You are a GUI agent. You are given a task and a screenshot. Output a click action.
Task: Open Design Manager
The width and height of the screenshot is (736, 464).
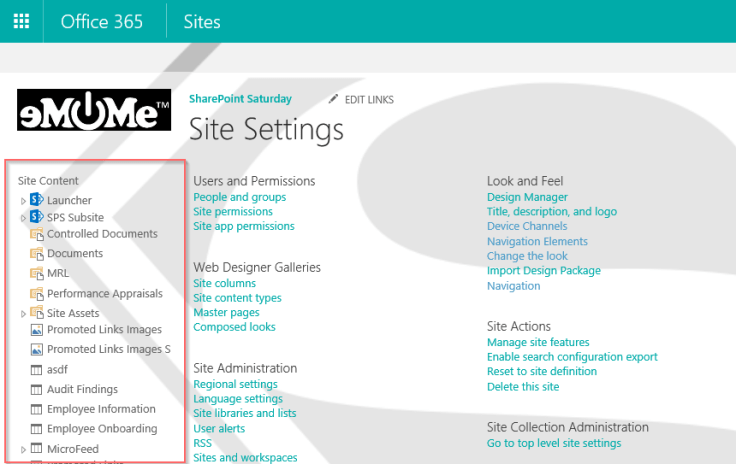527,197
